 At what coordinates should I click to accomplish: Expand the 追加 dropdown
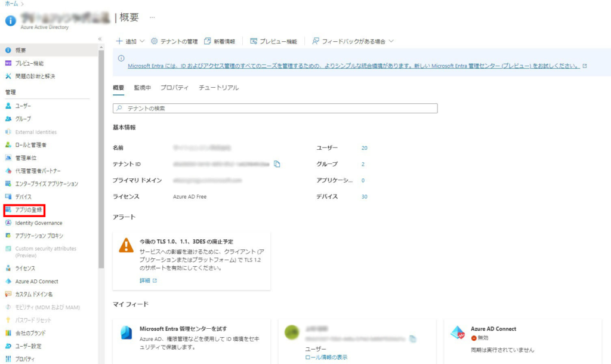(x=130, y=41)
